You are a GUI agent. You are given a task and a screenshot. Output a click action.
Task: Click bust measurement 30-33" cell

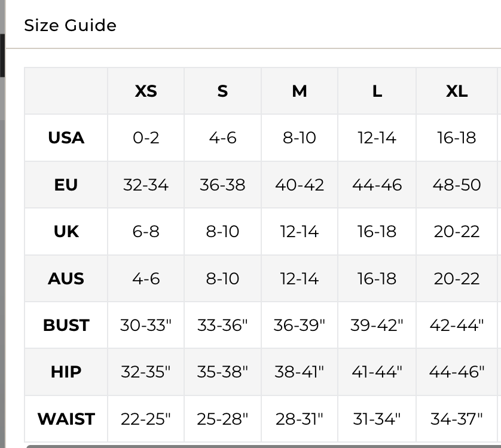click(x=146, y=325)
